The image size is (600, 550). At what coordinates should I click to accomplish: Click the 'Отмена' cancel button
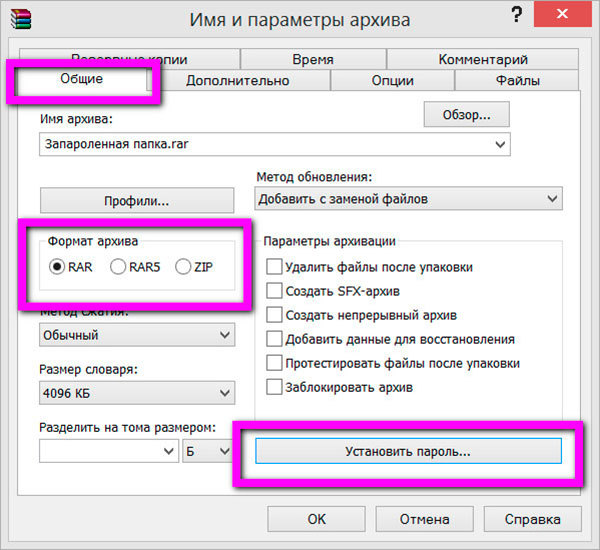(x=424, y=519)
